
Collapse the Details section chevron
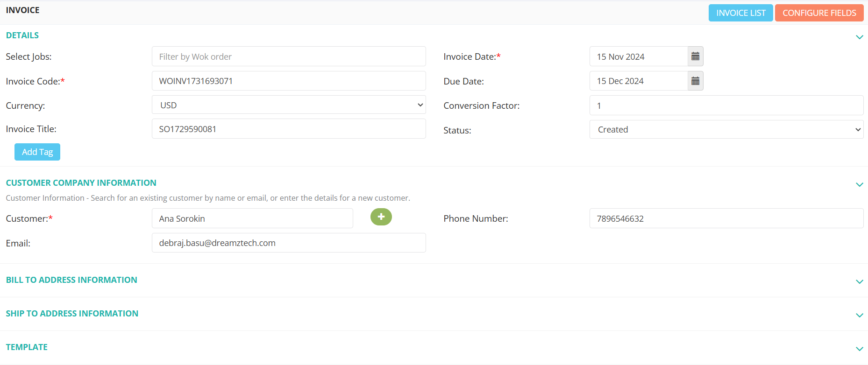click(859, 37)
